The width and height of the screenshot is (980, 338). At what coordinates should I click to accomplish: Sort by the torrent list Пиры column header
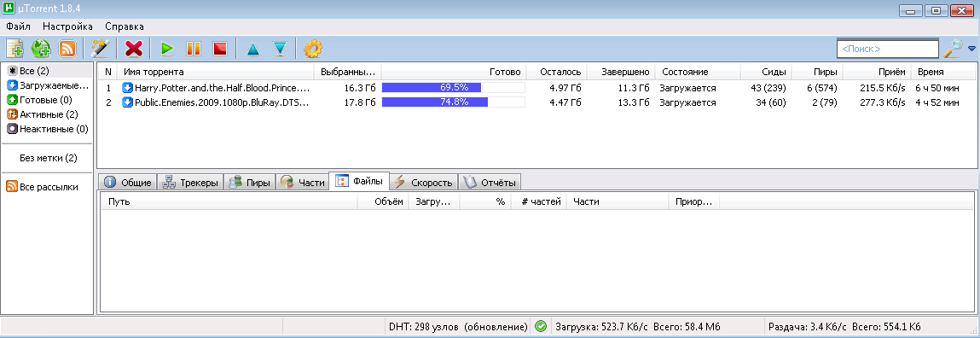click(x=817, y=72)
